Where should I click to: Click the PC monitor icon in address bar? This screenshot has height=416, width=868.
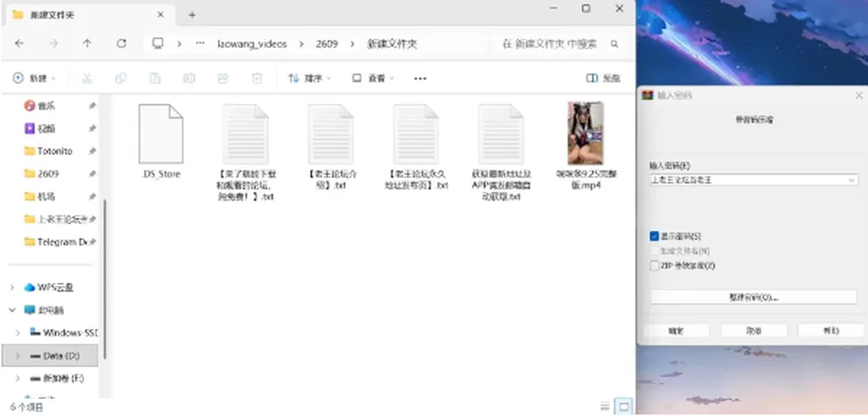coord(157,43)
